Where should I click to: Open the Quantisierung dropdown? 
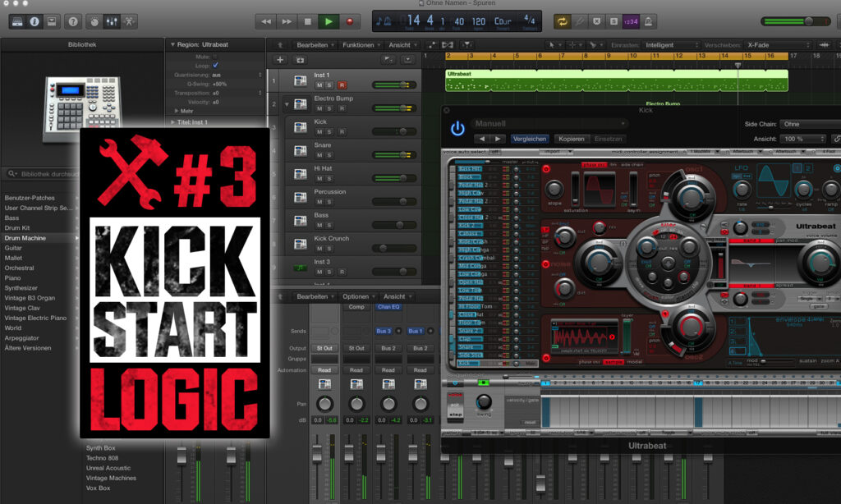pyautogui.click(x=237, y=75)
